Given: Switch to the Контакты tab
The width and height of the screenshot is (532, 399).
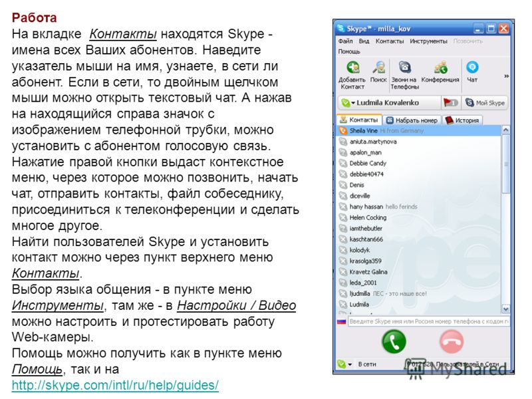Looking at the screenshot, I should click(359, 120).
